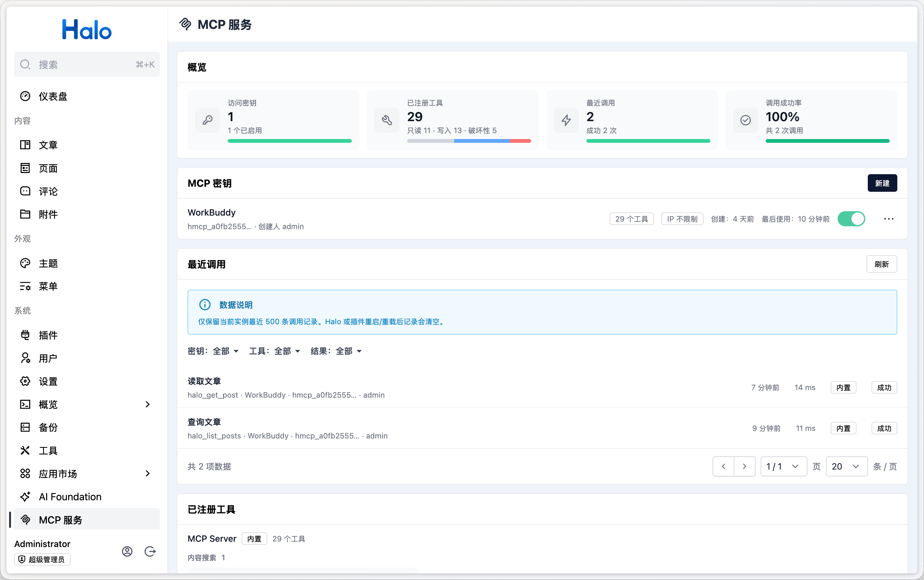The image size is (924, 580).
Task: Click the 查询文章 call record row
Action: pyautogui.click(x=542, y=428)
